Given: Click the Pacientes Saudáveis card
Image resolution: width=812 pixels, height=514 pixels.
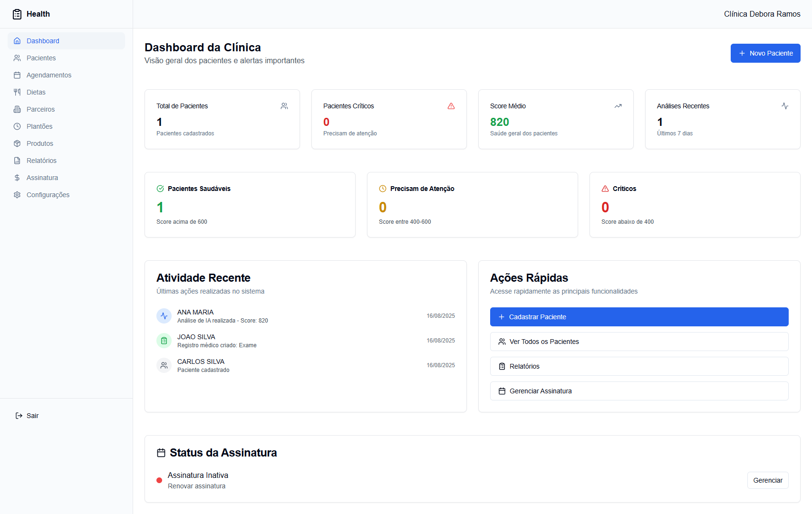Looking at the screenshot, I should point(250,205).
